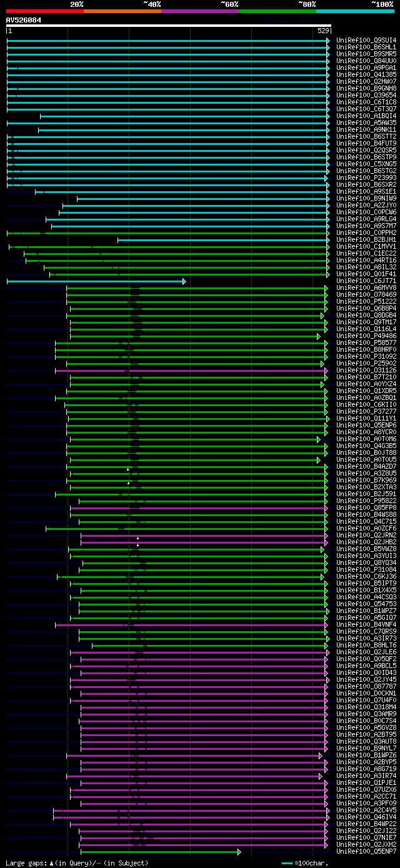Image resolution: width=400 pixels, height=868 pixels.
Task: Select hit label UniRef100_C0PCW6
Action: pyautogui.click(x=366, y=212)
